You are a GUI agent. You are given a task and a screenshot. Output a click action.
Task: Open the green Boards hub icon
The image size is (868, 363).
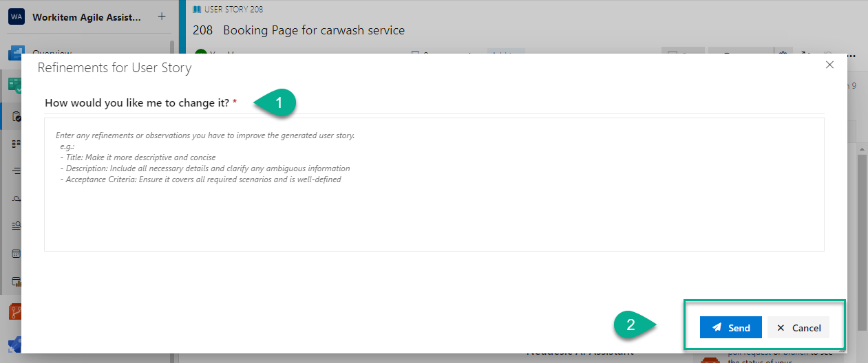(x=15, y=85)
